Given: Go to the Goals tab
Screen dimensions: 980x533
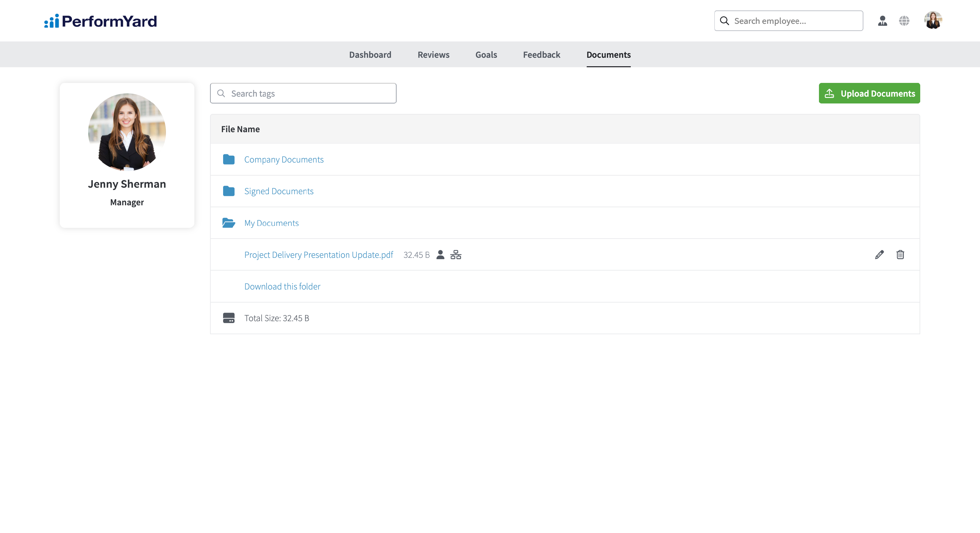Looking at the screenshot, I should pyautogui.click(x=486, y=55).
